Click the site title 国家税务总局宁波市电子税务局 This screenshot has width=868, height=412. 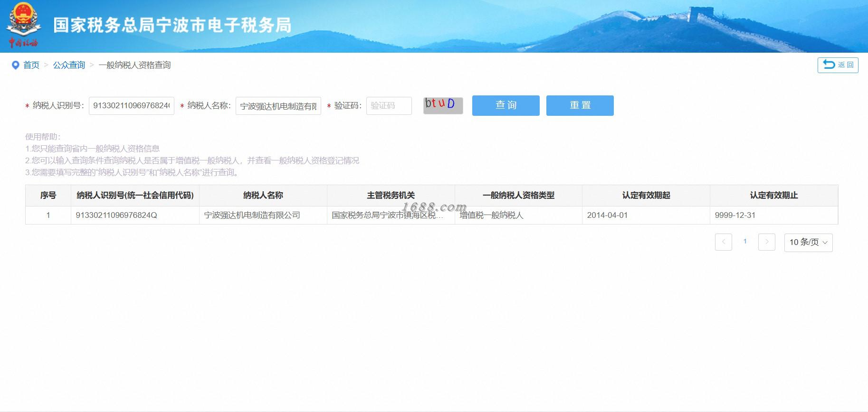click(x=172, y=25)
